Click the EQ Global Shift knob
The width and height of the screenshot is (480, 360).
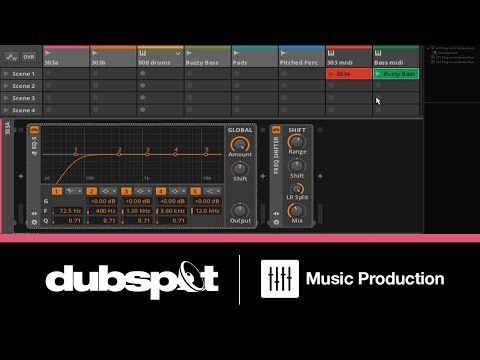click(240, 169)
